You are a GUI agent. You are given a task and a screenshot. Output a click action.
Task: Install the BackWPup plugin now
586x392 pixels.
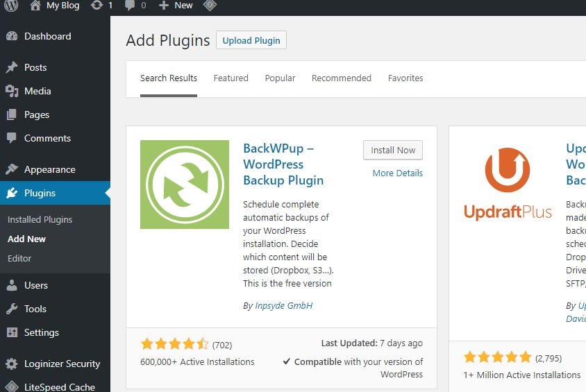[393, 150]
